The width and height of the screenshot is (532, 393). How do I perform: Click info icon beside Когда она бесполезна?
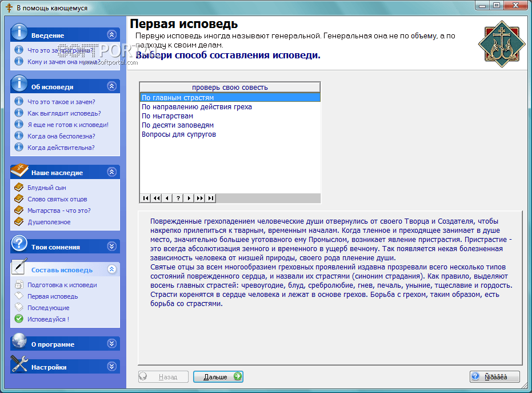point(19,136)
